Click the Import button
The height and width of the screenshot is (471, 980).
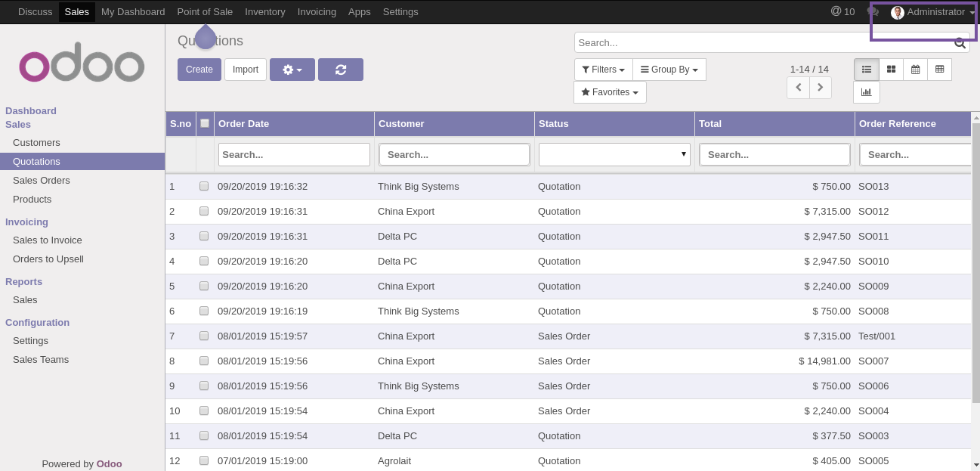[246, 70]
